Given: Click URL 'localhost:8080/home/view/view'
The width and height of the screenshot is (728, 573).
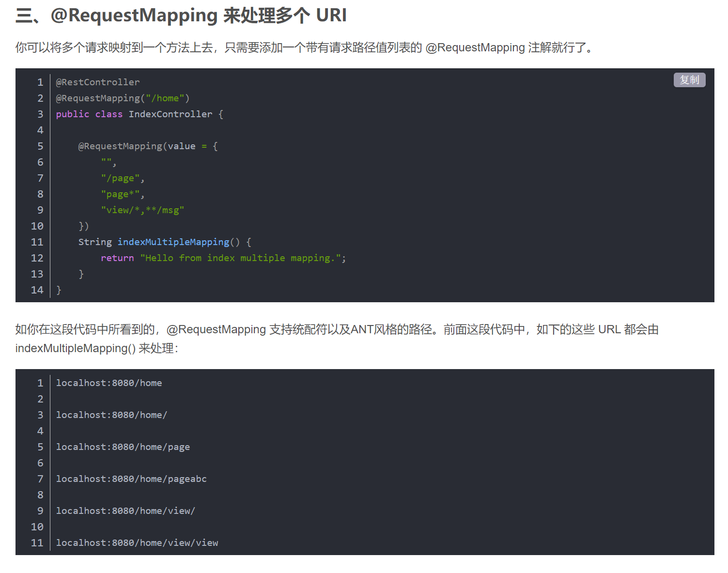Looking at the screenshot, I should click(137, 543).
